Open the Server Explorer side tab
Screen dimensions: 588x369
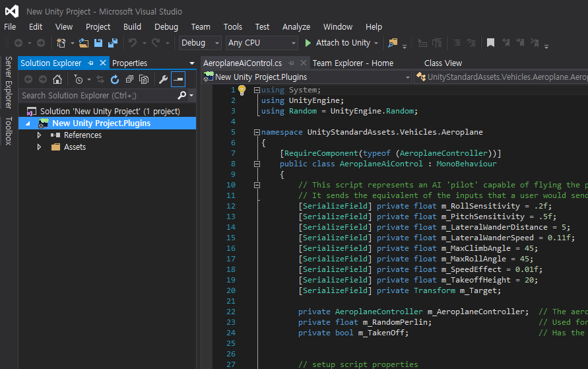click(9, 83)
